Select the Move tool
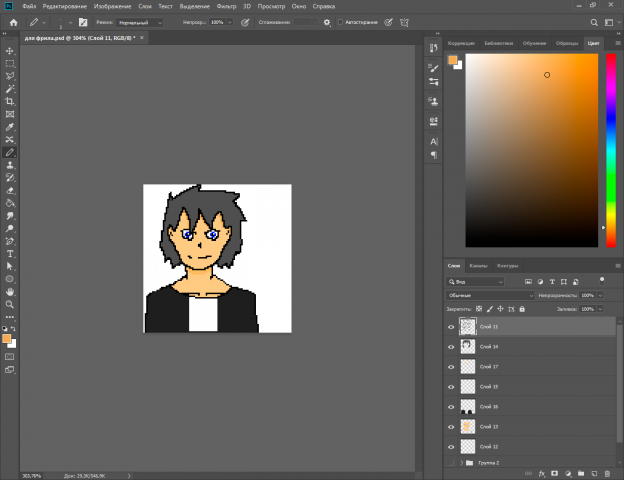The width and height of the screenshot is (624, 480). [10, 51]
